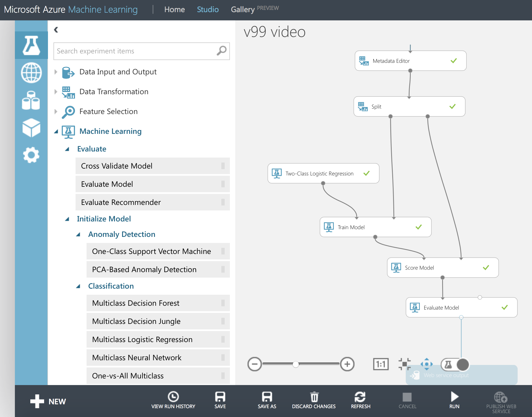Screen dimensions: 532x417
Task: Open Experiments flask sidebar icon
Action: pos(31,45)
